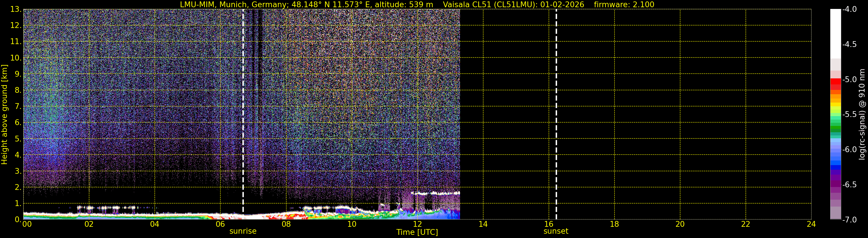This screenshot has width=868, height=238.
Task: Click the '10' time axis tick label
Action: [x=352, y=224]
